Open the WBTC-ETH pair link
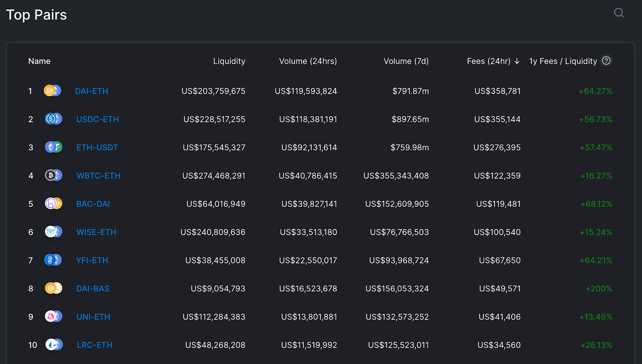 (98, 176)
